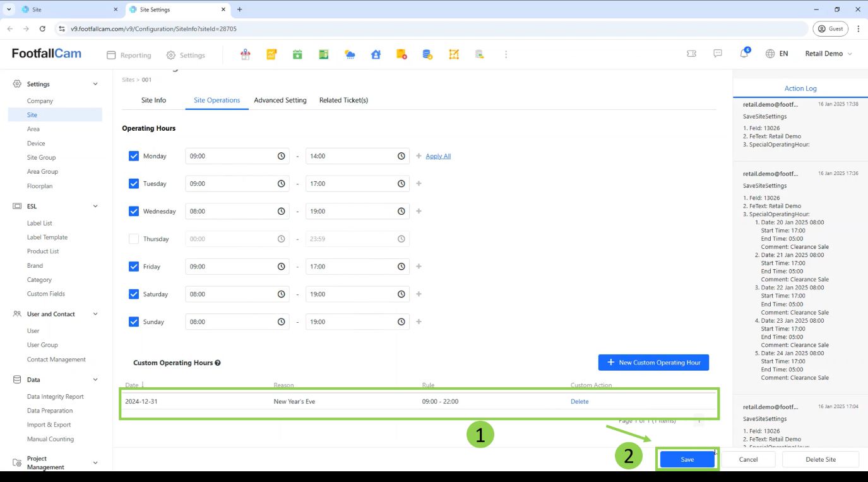Open the ticket icon in header
The image size is (868, 482).
click(x=691, y=54)
